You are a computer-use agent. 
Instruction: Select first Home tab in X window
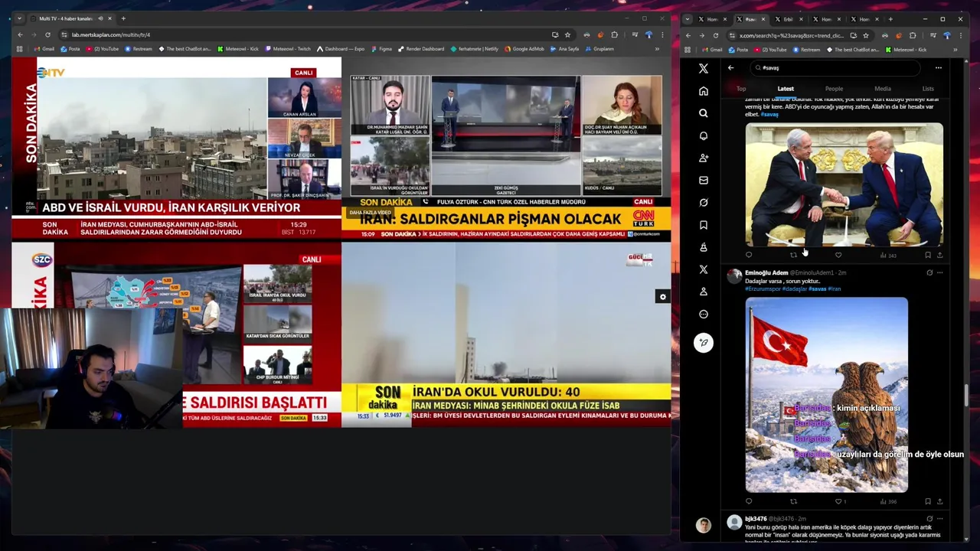click(712, 19)
